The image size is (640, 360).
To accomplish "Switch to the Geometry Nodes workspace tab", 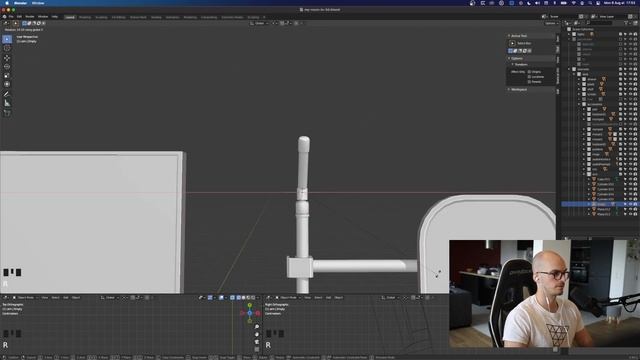I will pos(232,17).
